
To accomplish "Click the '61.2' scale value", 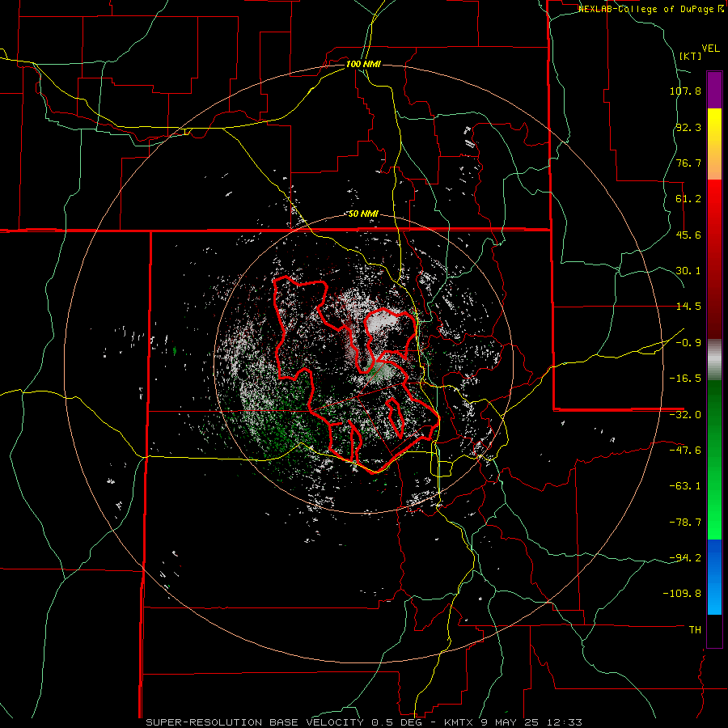I will [688, 199].
